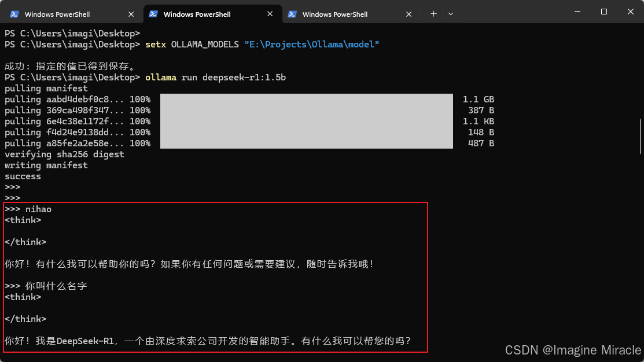Click the reply starting '你好！有什么我可以帮助你的吗'
Image resolution: width=644 pixels, height=362 pixels.
click(189, 264)
